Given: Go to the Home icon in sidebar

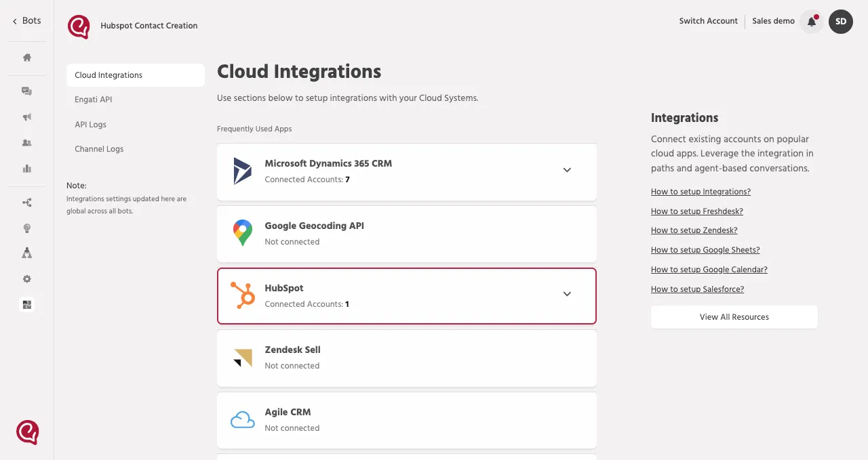Looking at the screenshot, I should click(27, 58).
